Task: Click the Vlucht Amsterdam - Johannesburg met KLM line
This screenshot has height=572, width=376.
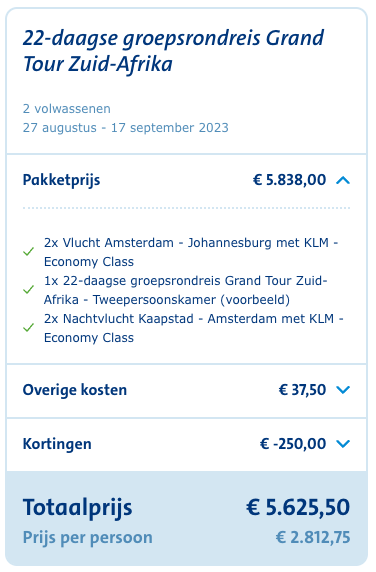Action: [191, 252]
